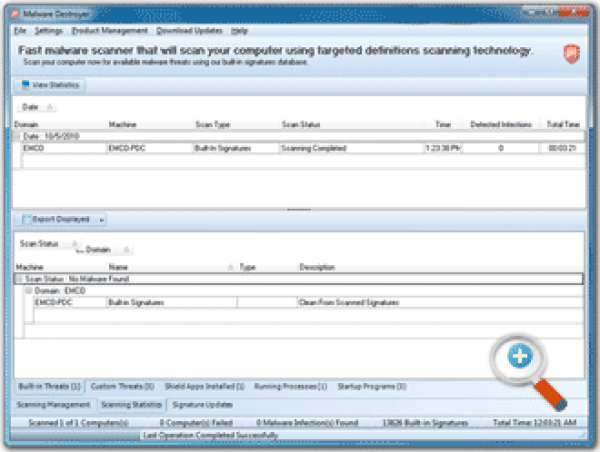This screenshot has width=600, height=452.
Task: Select the EMCD-PDC cell in results table
Action: (x=70, y=302)
